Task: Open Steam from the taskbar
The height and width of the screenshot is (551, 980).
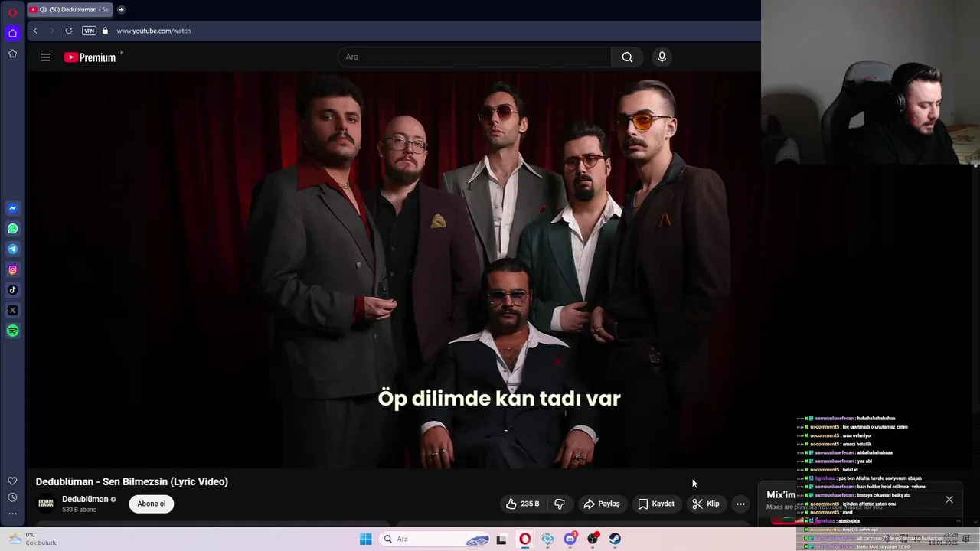Action: coord(616,539)
